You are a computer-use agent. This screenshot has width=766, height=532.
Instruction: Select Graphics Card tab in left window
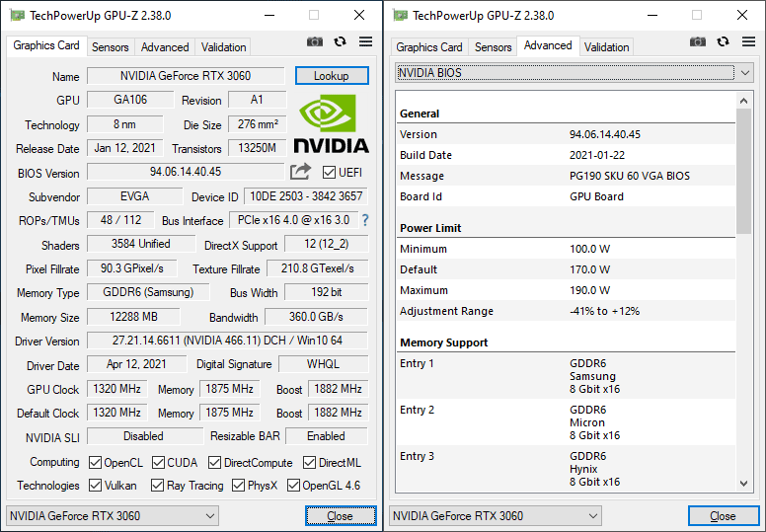(46, 46)
